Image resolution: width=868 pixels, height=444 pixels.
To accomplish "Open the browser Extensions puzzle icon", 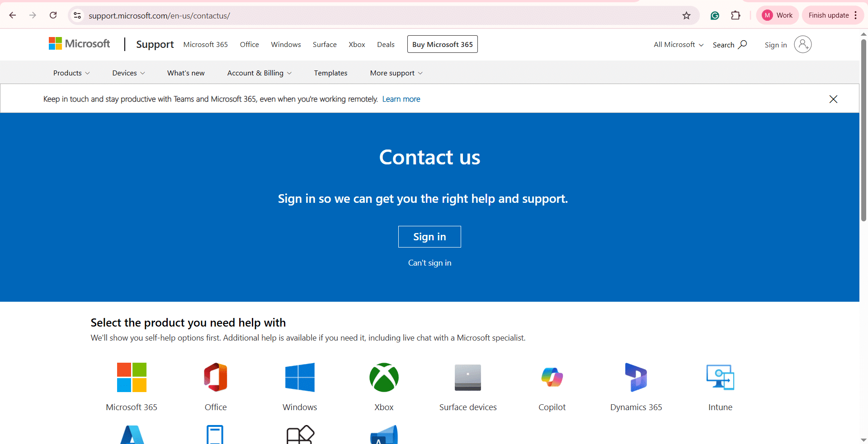I will tap(736, 16).
